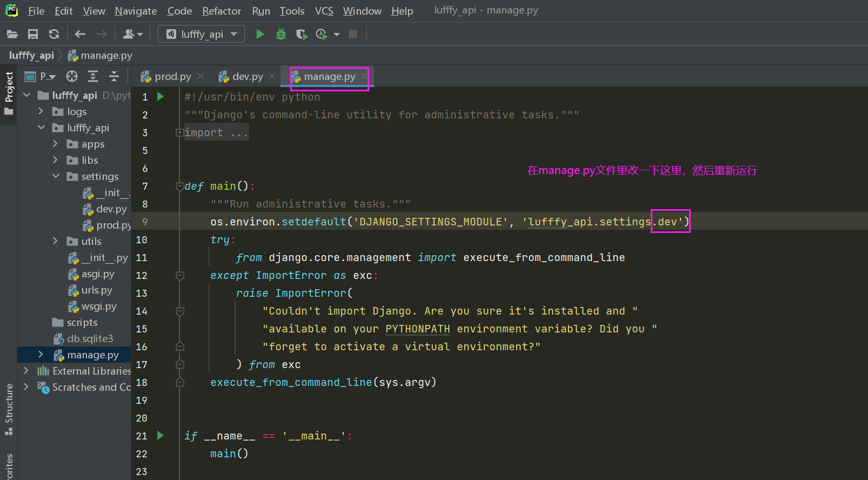Screen dimensions: 868x480
Task: Open the View menu
Action: tap(94, 11)
